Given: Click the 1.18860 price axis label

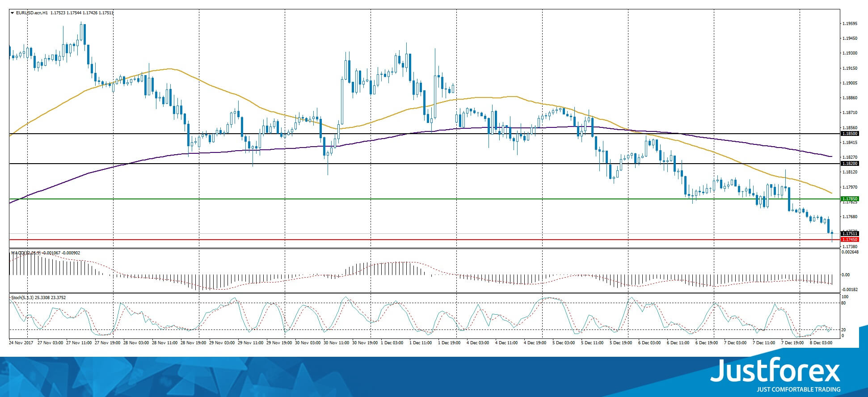Looking at the screenshot, I should click(849, 98).
